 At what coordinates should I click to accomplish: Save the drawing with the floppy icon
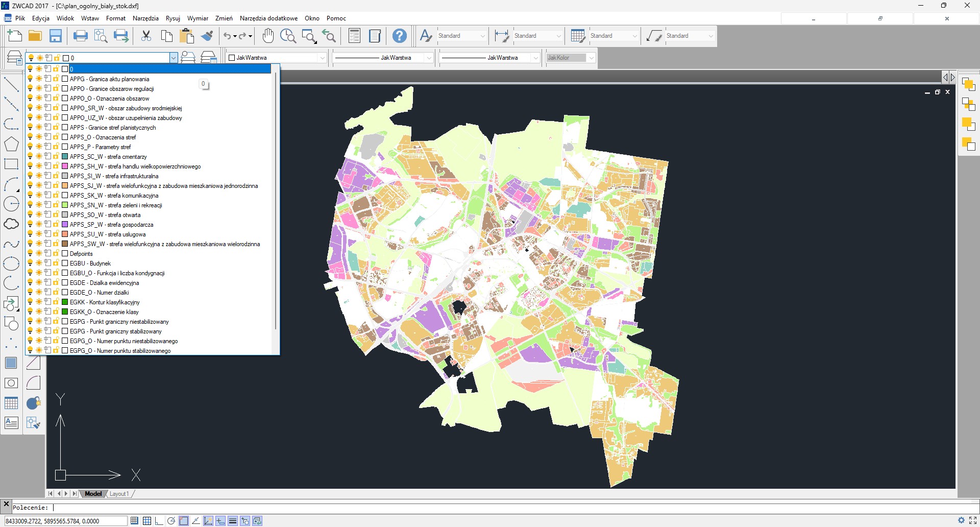[55, 36]
